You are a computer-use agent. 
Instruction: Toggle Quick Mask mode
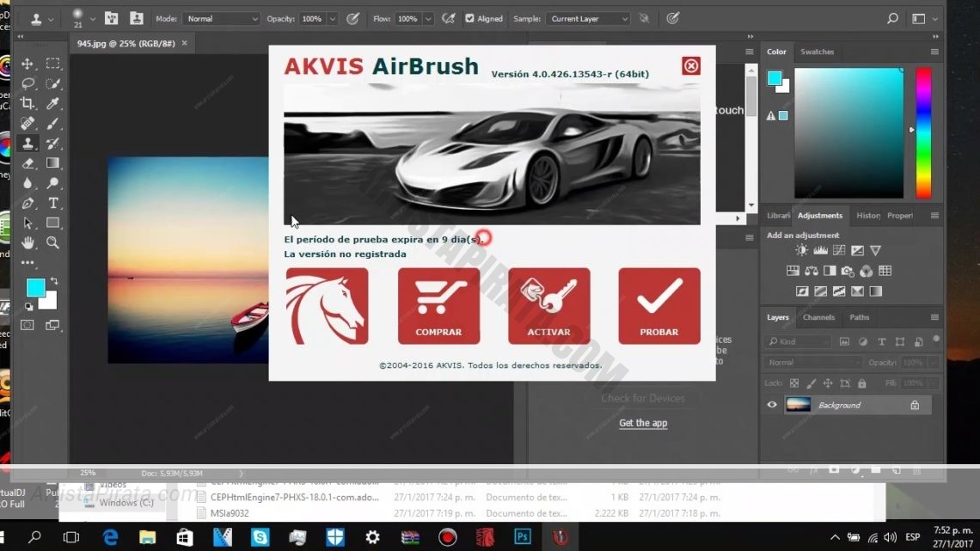tap(28, 325)
